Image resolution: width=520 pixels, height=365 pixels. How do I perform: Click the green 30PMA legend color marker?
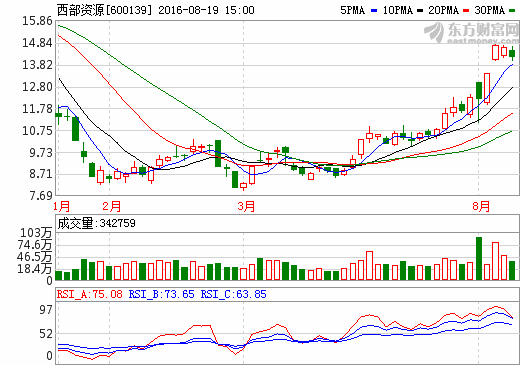tap(512, 11)
